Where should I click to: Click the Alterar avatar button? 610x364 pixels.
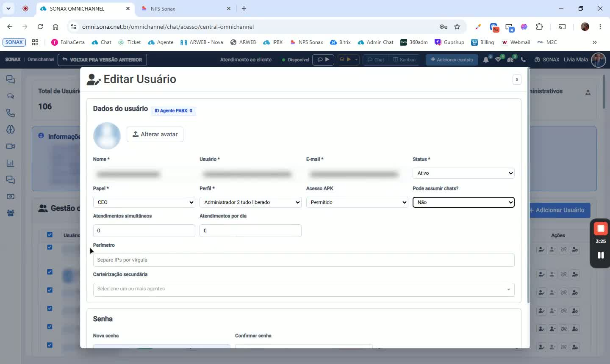(x=155, y=134)
